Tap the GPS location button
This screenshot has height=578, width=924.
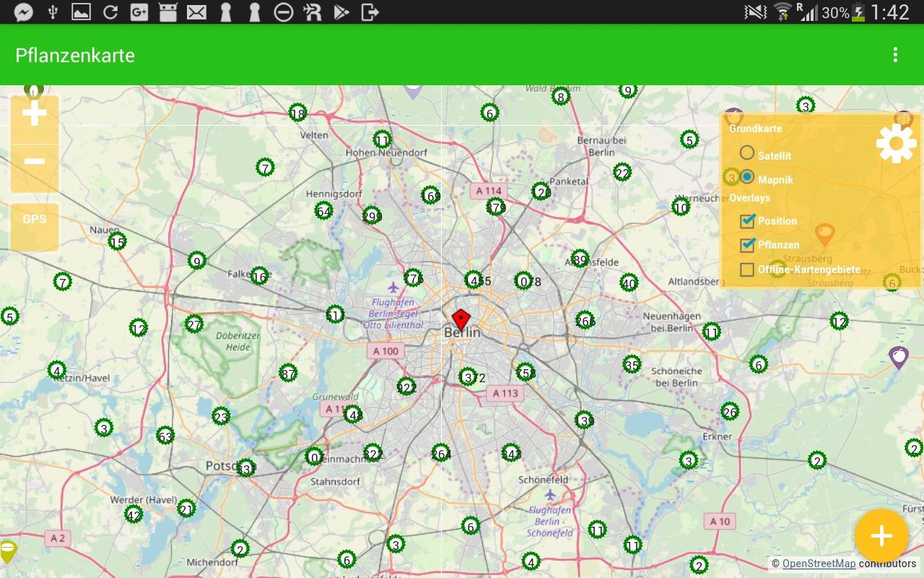(x=35, y=220)
